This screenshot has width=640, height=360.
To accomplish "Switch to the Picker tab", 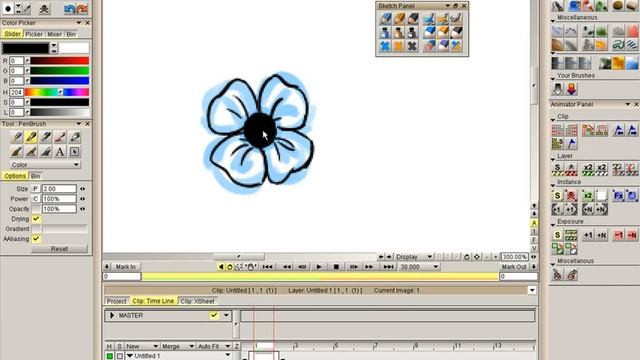I will coord(34,34).
